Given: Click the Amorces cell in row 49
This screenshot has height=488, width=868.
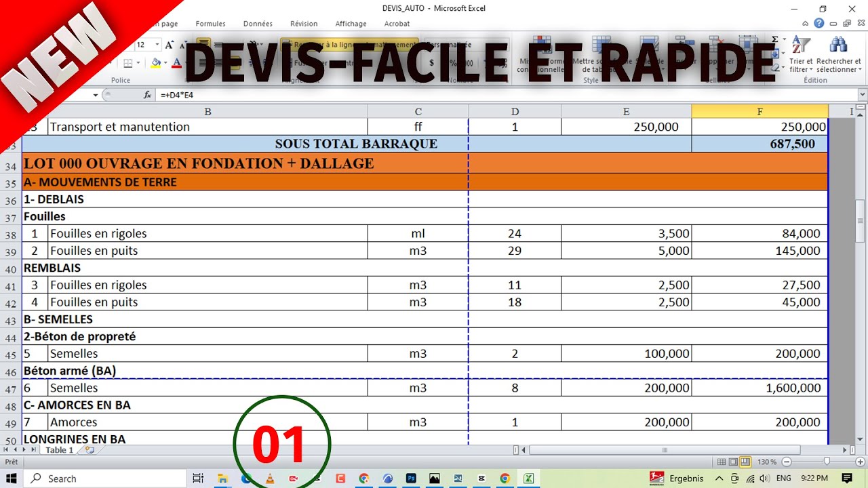Looking at the screenshot, I should (208, 422).
